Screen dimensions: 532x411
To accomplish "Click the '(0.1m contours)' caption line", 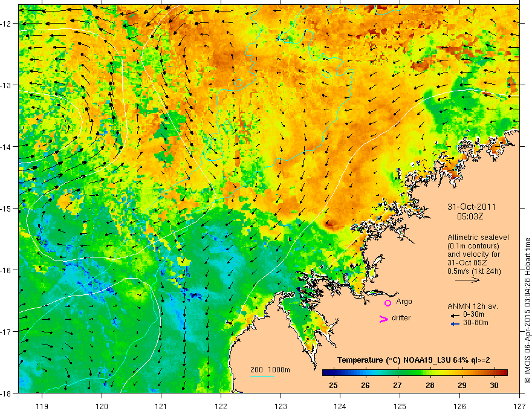I will (x=473, y=246).
